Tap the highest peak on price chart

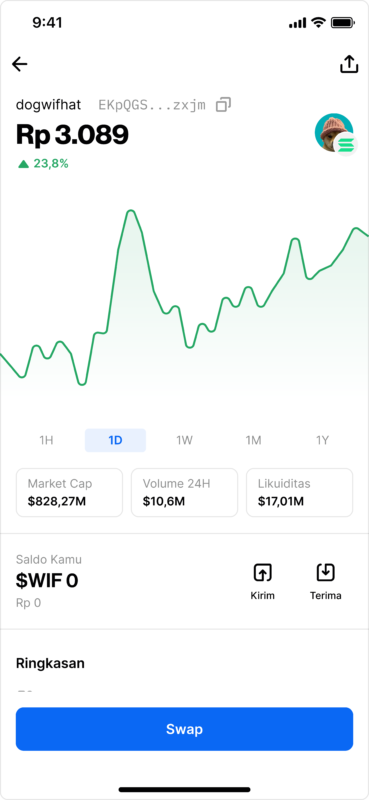pos(131,211)
